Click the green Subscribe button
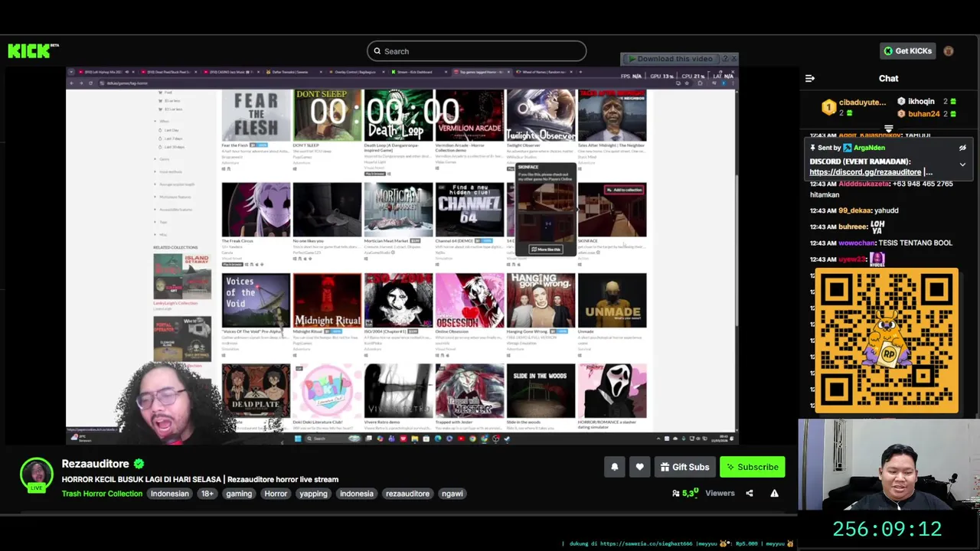The image size is (980, 551). [x=753, y=467]
